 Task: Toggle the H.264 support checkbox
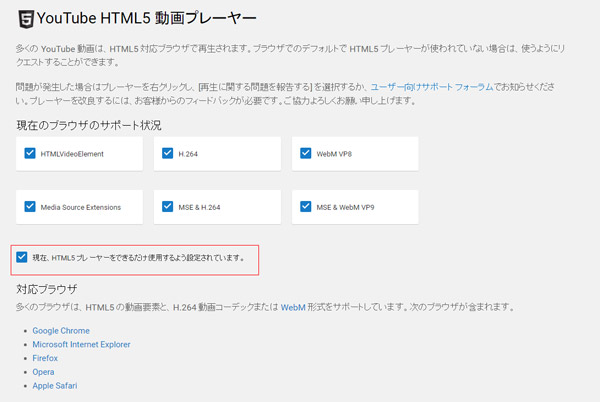[168, 153]
